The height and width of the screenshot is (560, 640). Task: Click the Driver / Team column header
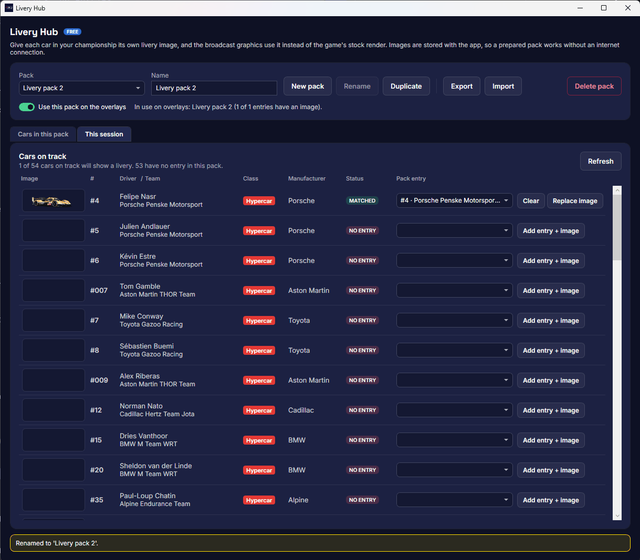tap(140, 178)
